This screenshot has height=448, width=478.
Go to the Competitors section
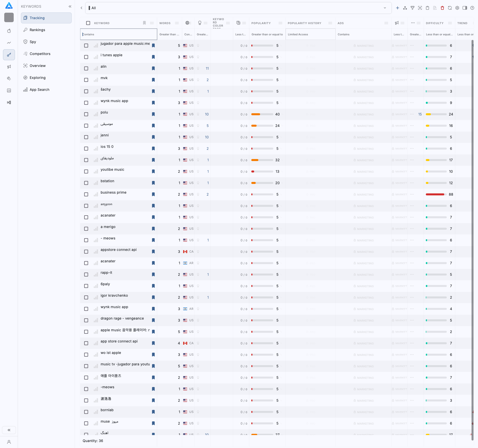coord(40,54)
